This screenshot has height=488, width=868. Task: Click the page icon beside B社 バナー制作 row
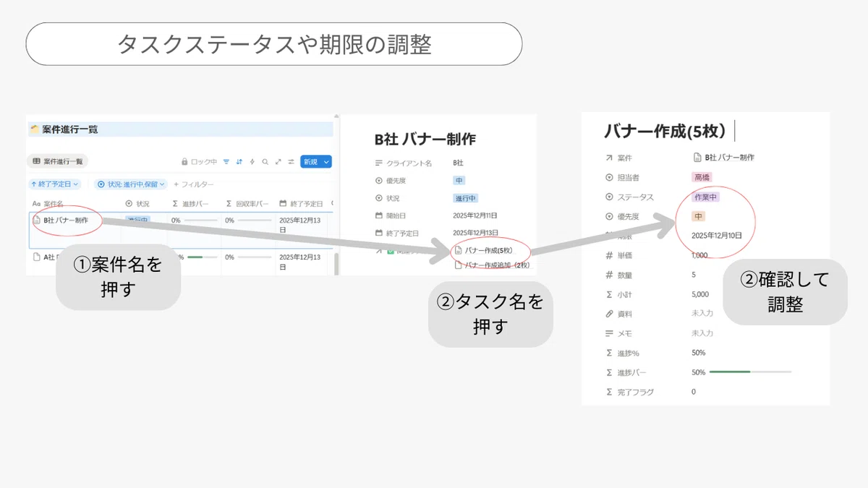pyautogui.click(x=37, y=220)
